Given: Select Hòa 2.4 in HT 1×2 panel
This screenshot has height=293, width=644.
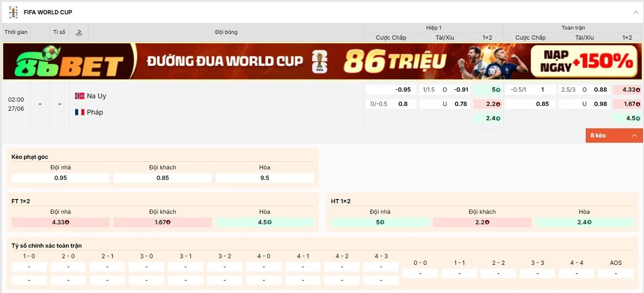Looking at the screenshot, I should click(x=584, y=222).
